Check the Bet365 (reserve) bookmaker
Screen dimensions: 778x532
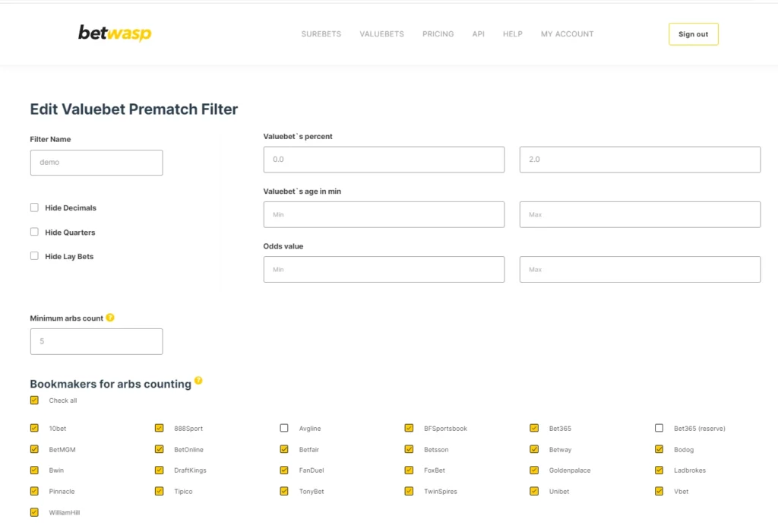tap(659, 428)
